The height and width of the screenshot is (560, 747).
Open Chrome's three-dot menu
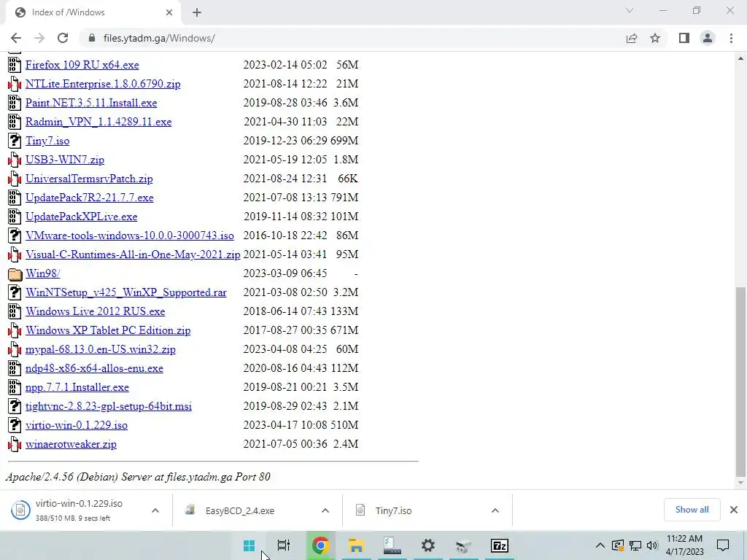tap(731, 38)
